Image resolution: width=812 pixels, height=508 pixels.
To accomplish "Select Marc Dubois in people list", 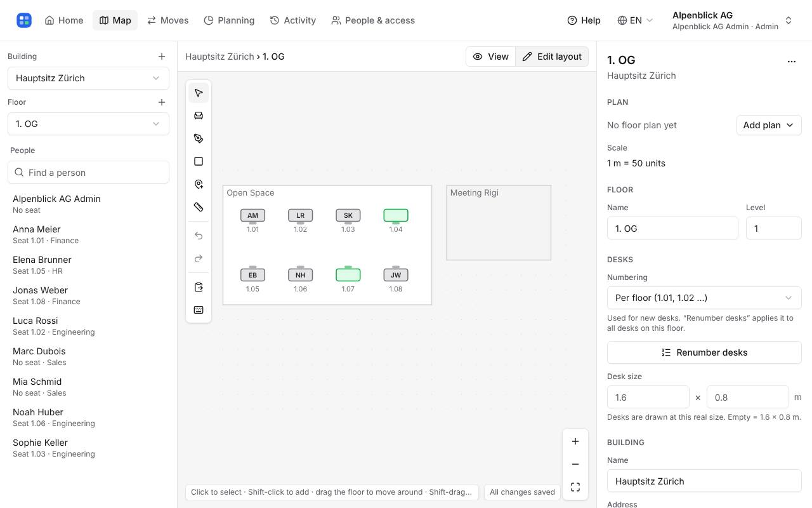I will [x=88, y=356].
